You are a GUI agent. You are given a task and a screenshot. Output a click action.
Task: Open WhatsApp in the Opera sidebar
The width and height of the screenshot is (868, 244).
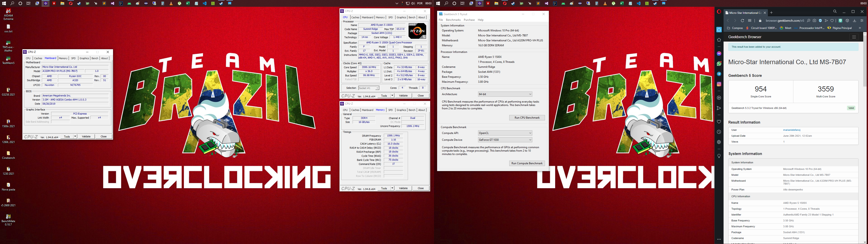(x=719, y=64)
